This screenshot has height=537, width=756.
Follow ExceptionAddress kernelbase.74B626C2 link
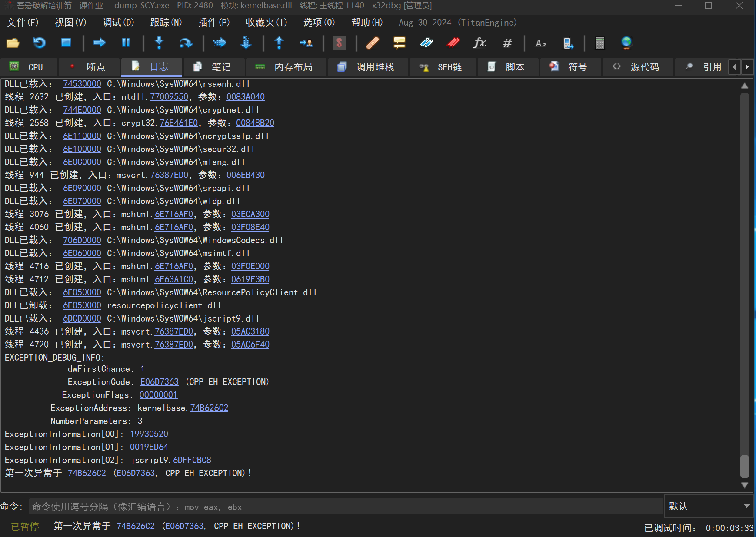(209, 408)
